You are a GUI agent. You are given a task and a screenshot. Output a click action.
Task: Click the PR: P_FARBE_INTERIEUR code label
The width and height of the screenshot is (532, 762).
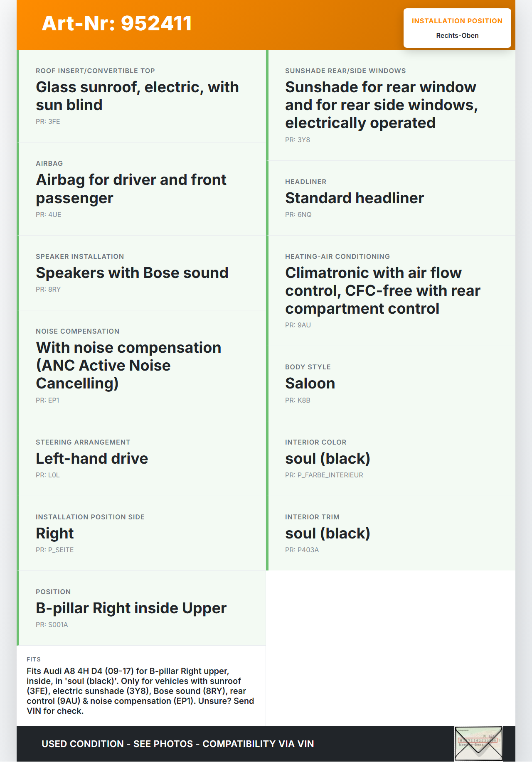[x=324, y=475]
